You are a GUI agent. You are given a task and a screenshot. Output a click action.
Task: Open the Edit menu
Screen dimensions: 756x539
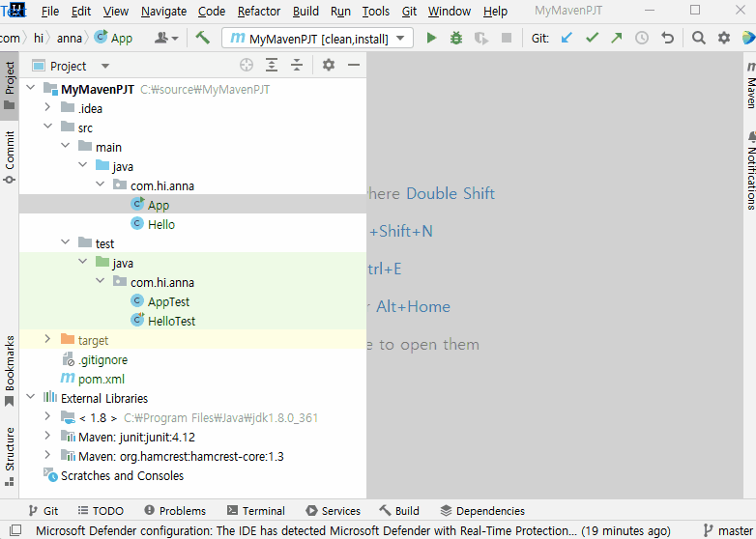pyautogui.click(x=81, y=11)
